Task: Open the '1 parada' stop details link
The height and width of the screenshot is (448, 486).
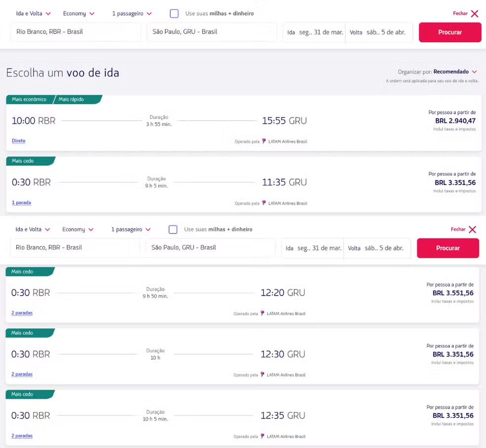Action: [x=22, y=203]
